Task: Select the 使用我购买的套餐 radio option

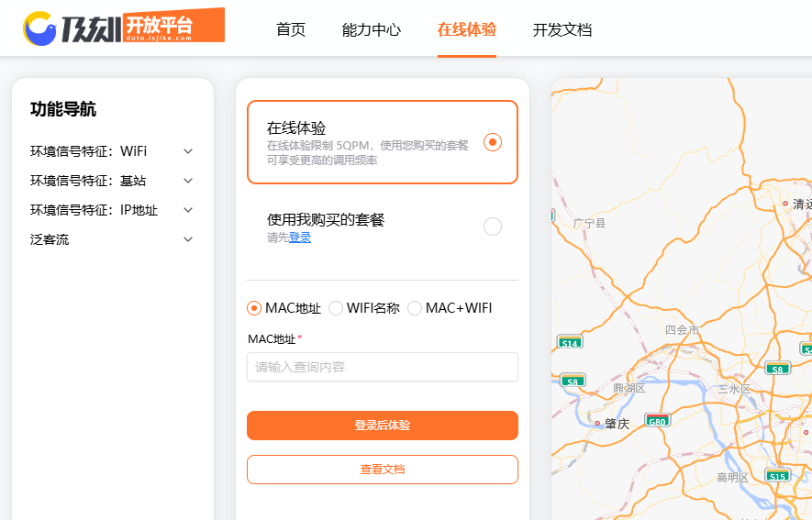Action: tap(493, 227)
